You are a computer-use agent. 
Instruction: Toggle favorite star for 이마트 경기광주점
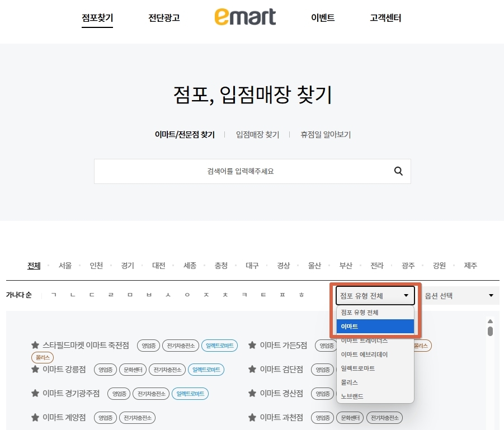click(35, 393)
